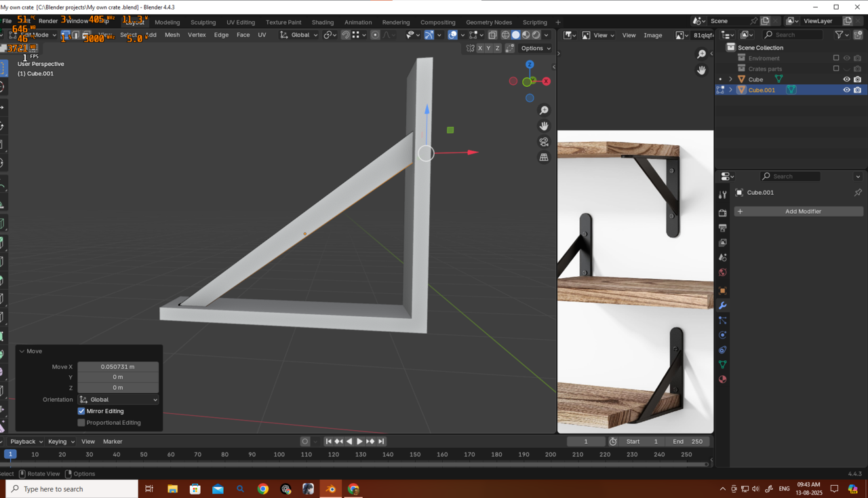Toggle X-ray display in viewport header

492,35
